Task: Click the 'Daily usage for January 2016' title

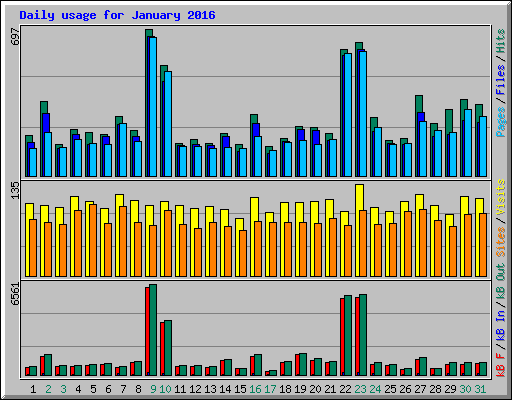Action: point(117,15)
